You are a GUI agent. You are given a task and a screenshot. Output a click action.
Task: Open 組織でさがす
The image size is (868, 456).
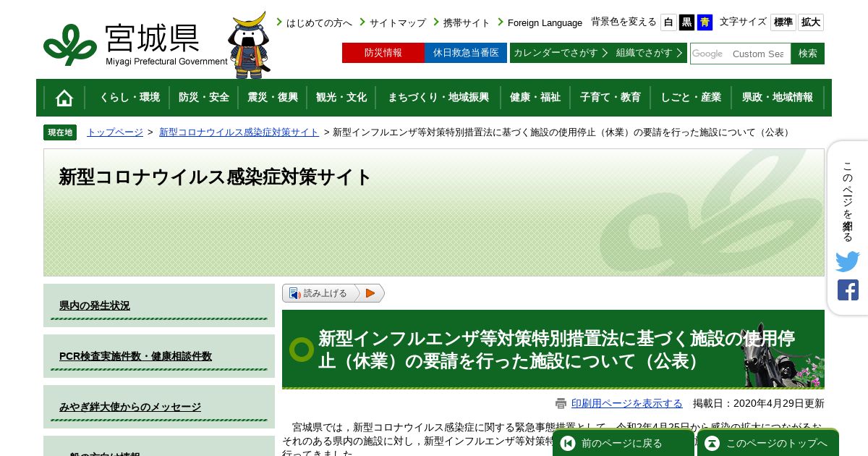[x=649, y=53]
